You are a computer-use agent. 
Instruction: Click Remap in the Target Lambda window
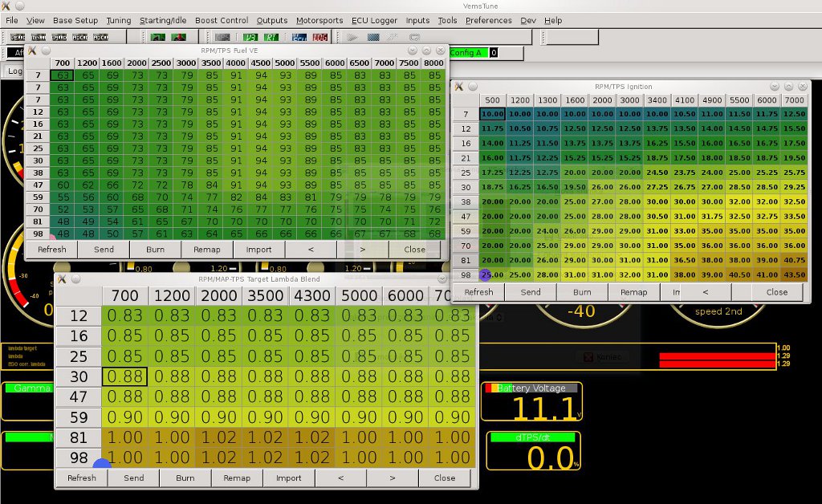pos(237,478)
